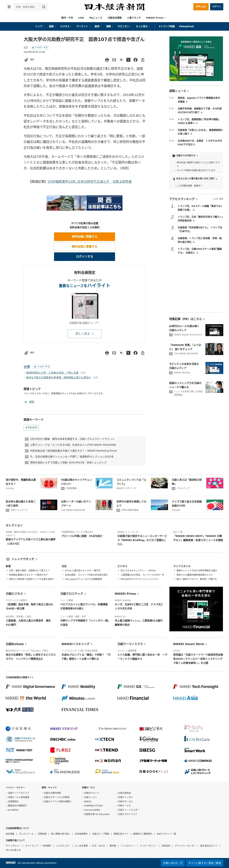Click the 無料会員に登録する button
Viewport: 229px width, 868px height.
pyautogui.click(x=85, y=247)
